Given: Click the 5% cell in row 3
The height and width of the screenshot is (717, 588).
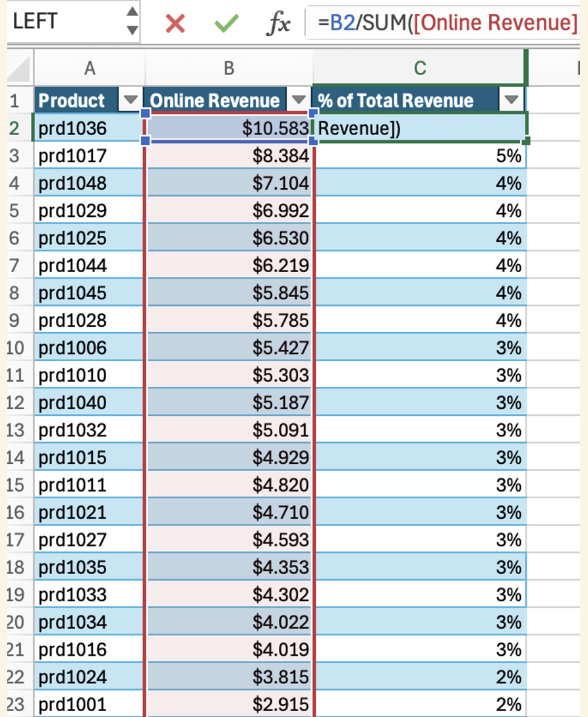Looking at the screenshot, I should point(420,156).
